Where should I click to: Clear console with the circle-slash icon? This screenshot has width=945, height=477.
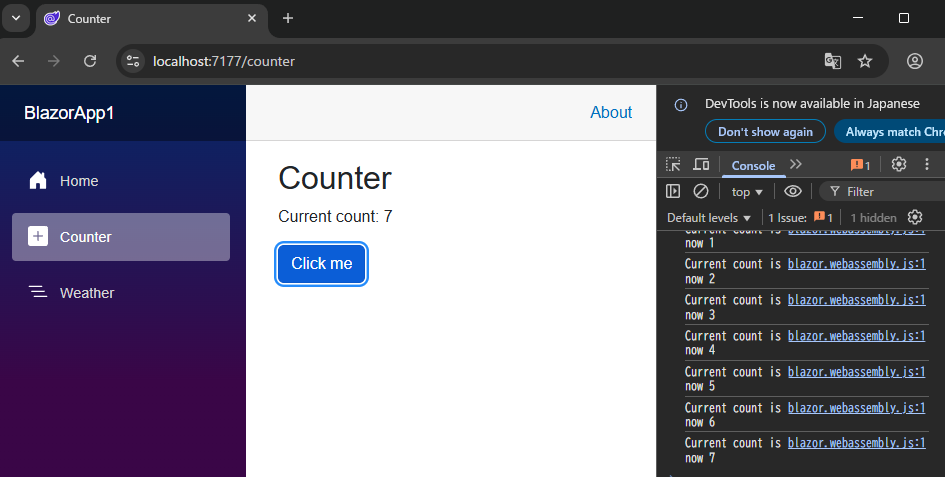coord(701,191)
